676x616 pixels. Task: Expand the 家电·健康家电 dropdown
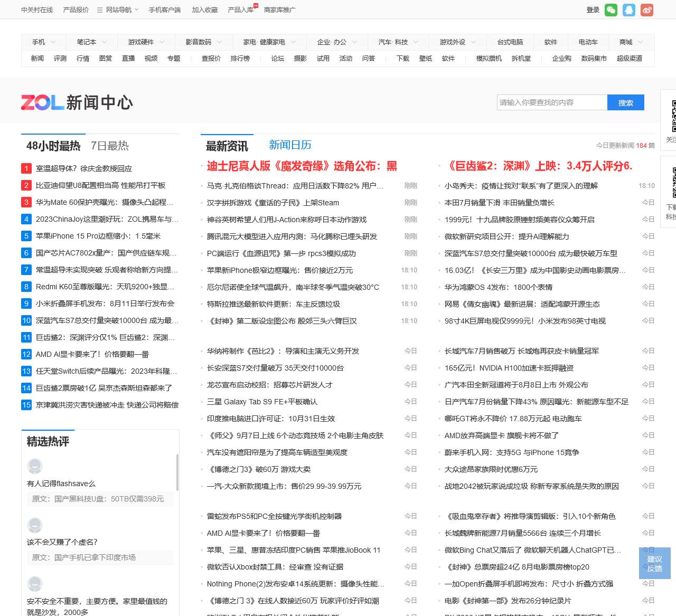point(269,42)
